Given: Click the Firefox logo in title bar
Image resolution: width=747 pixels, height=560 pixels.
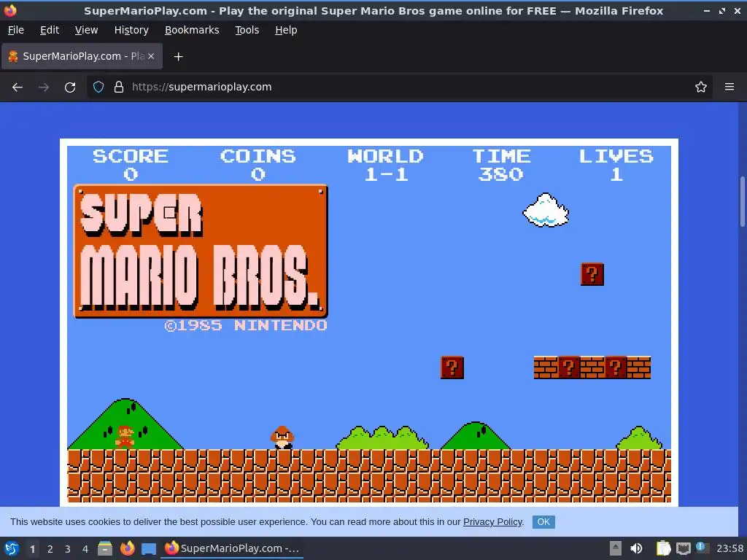Looking at the screenshot, I should pyautogui.click(x=10, y=10).
